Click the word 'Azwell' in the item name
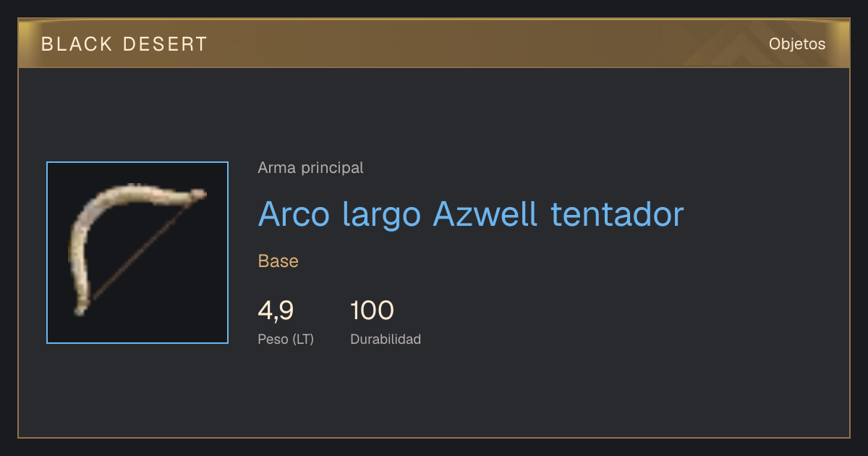Viewport: 868px width, 456px height. click(485, 214)
